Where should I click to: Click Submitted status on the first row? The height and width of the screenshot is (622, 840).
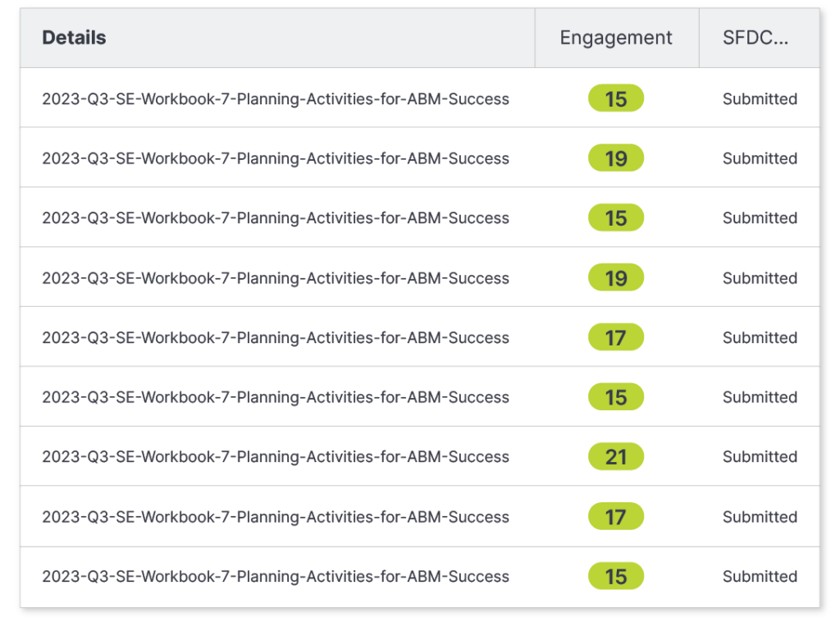[x=760, y=98]
